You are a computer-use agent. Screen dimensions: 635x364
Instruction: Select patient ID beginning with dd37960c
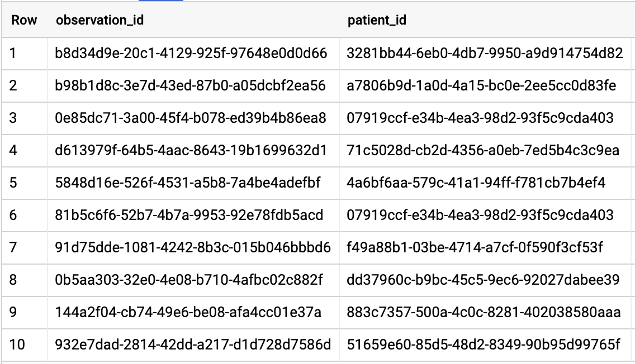coord(483,280)
